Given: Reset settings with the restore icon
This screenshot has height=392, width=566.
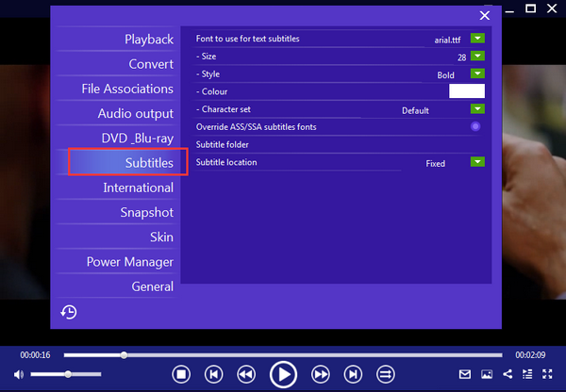Looking at the screenshot, I should [x=69, y=313].
